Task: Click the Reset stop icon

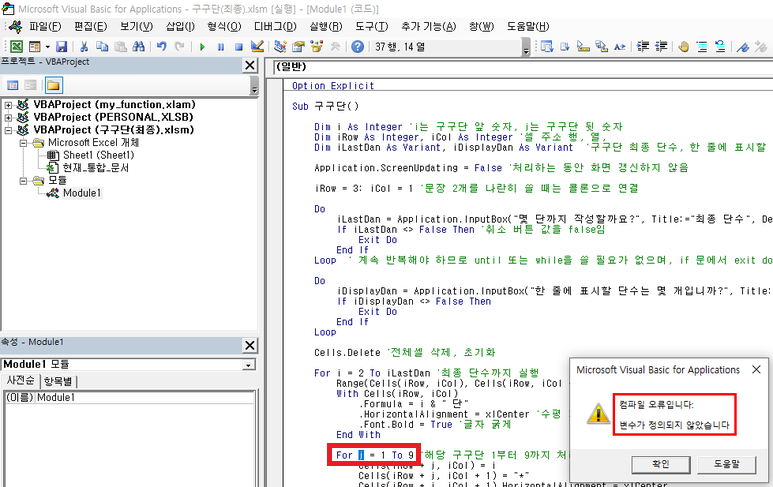Action: [239, 47]
